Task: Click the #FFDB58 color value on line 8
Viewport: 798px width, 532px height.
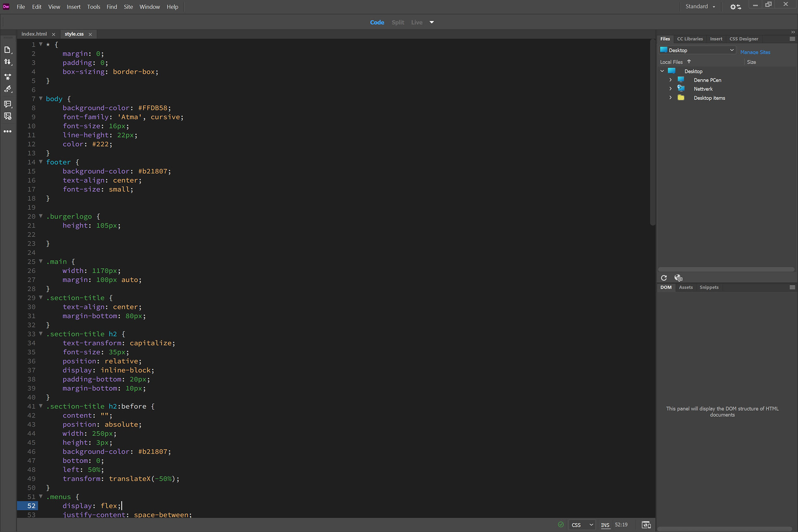Action: pyautogui.click(x=153, y=108)
